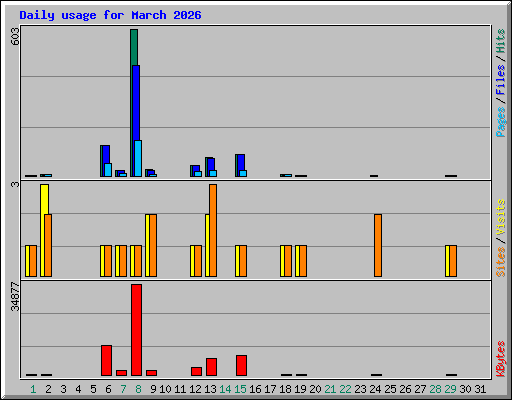
Task: Click green day label 21 on the bottom axis
Action: pyautogui.click(x=330, y=389)
